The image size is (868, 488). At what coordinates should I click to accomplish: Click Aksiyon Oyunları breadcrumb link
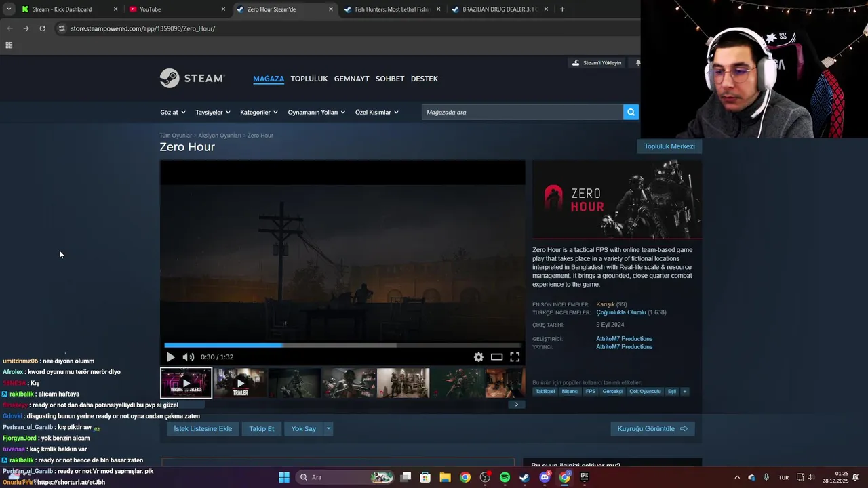click(220, 136)
